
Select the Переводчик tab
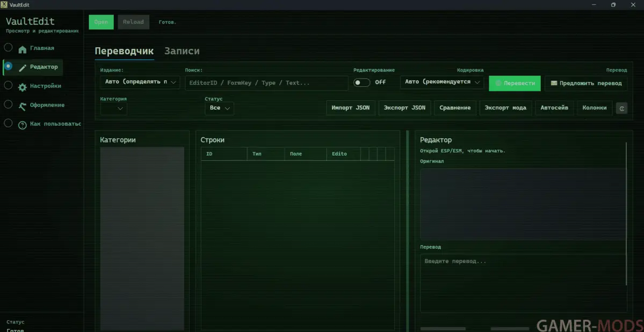(x=124, y=51)
